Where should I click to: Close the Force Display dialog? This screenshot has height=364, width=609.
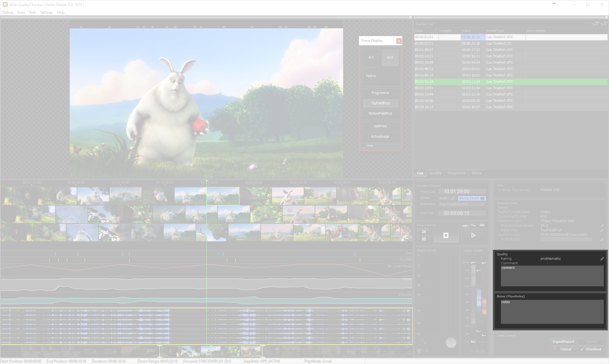coord(399,41)
